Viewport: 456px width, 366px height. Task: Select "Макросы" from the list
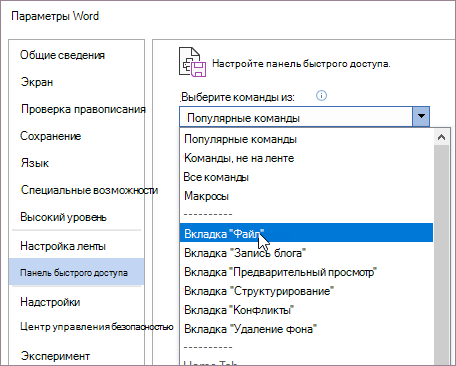[x=306, y=196]
